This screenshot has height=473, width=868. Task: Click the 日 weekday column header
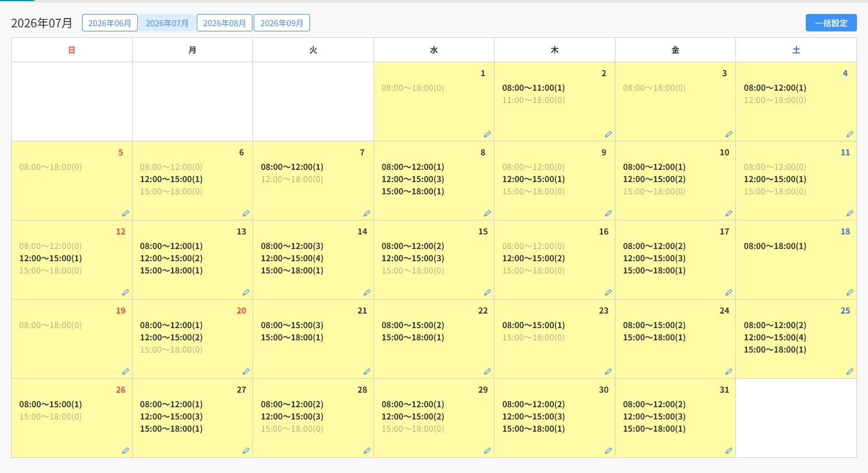pos(72,50)
